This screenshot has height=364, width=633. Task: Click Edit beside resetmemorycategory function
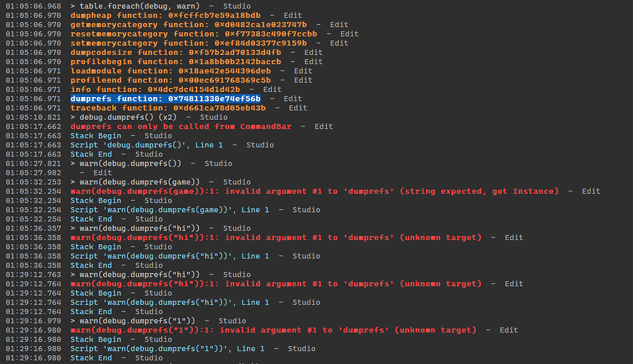pos(349,33)
